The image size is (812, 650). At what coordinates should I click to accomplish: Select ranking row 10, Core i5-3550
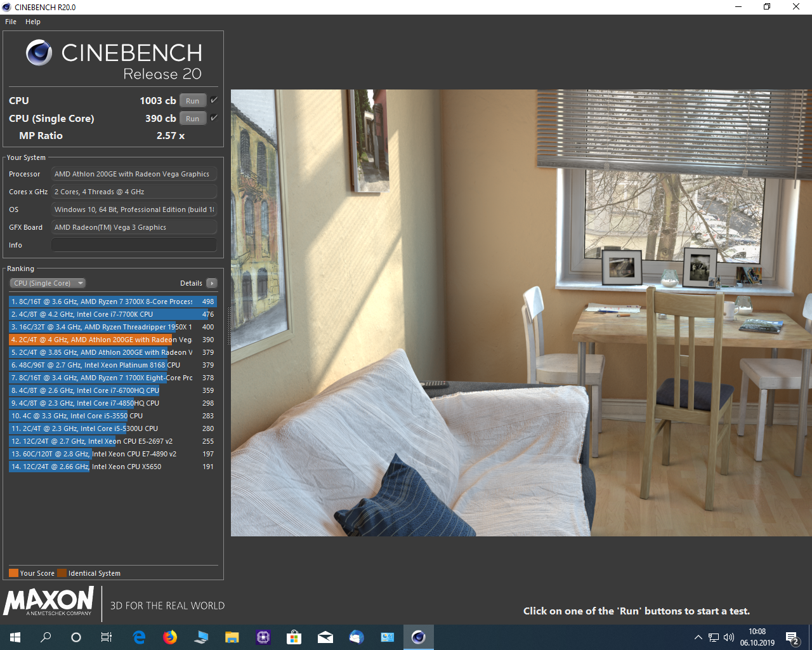coord(113,416)
